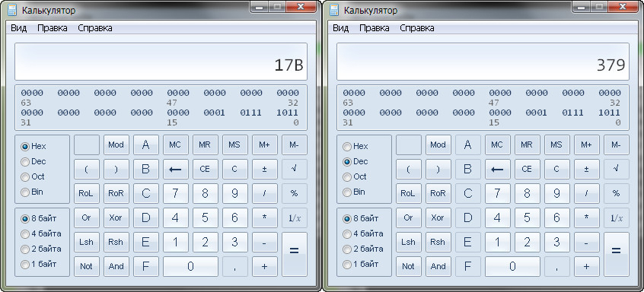
Task: Click Calculator title icon in left window
Action: pos(12,10)
